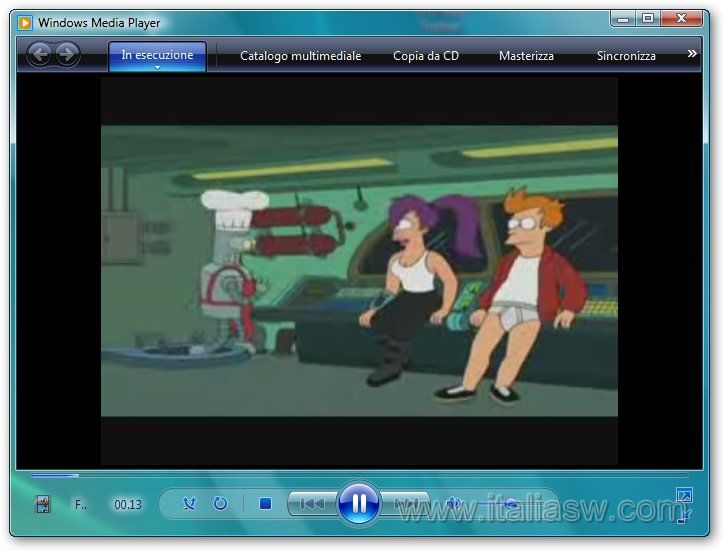Screen dimensions: 724x551
Task: Adjust the volume slider
Action: coord(510,504)
